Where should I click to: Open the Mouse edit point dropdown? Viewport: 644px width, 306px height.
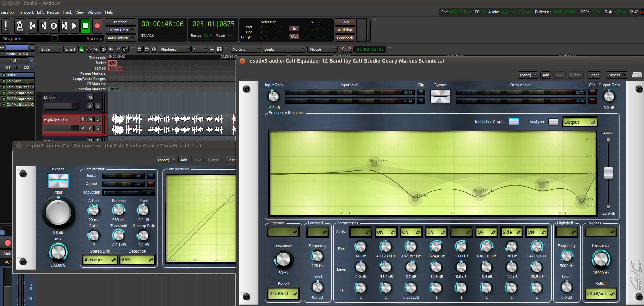323,49
